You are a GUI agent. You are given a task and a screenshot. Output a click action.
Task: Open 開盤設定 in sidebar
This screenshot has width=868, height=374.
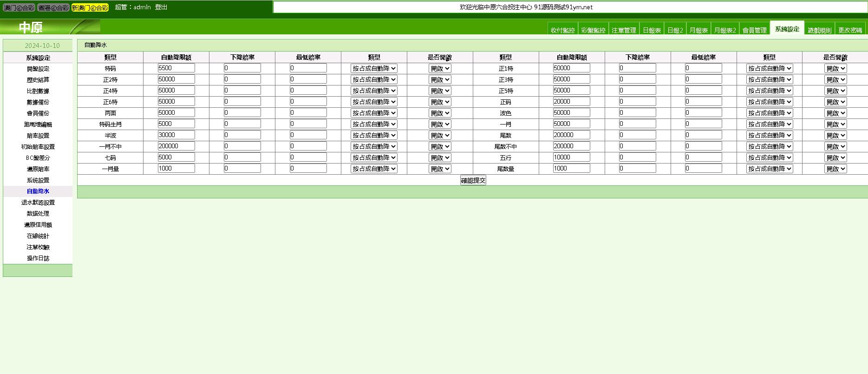tap(38, 69)
